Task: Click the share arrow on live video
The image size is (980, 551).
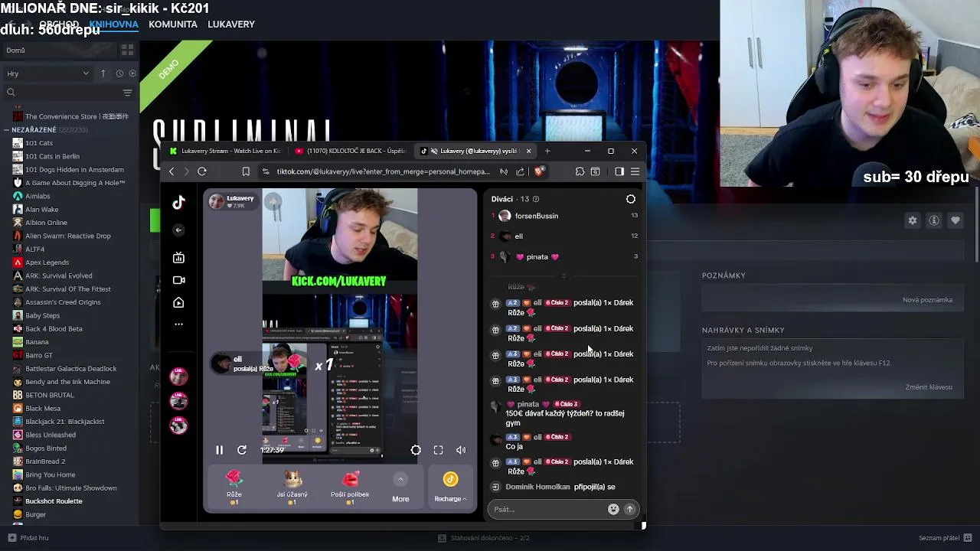Action: [273, 201]
